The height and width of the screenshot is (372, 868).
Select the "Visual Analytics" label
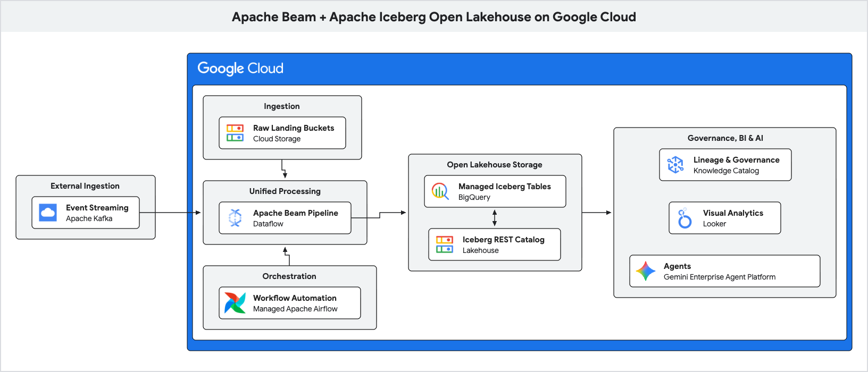click(733, 213)
